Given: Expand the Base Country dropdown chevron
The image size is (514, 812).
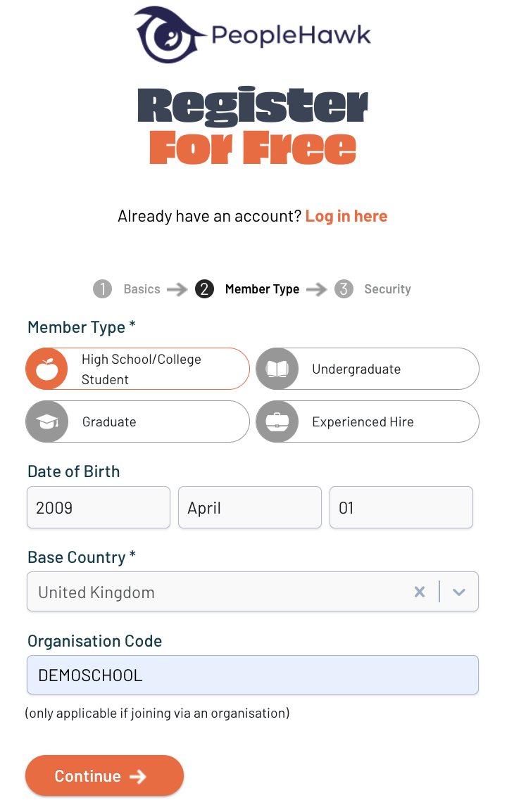Looking at the screenshot, I should [459, 592].
